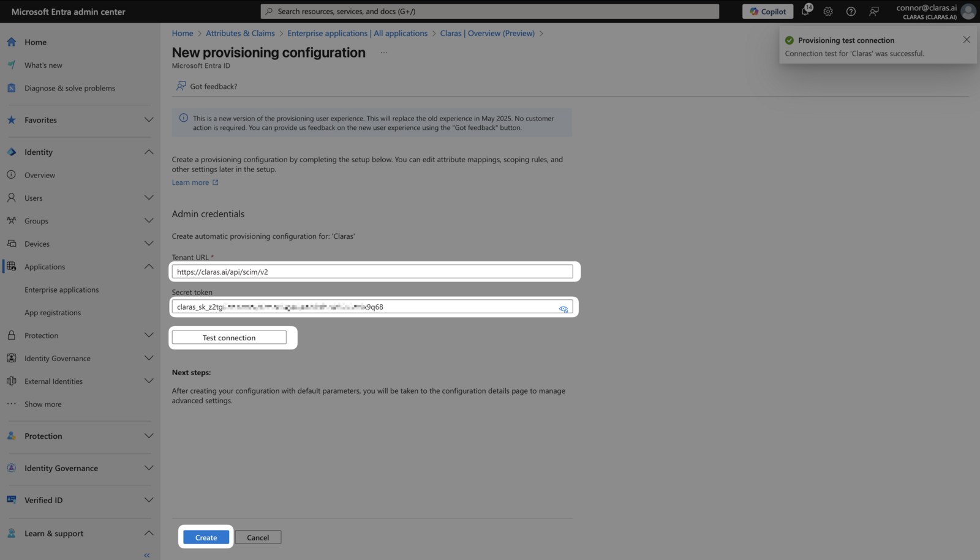Focus the Tenant URL field
Viewport: 980px width, 560px height.
(x=372, y=272)
